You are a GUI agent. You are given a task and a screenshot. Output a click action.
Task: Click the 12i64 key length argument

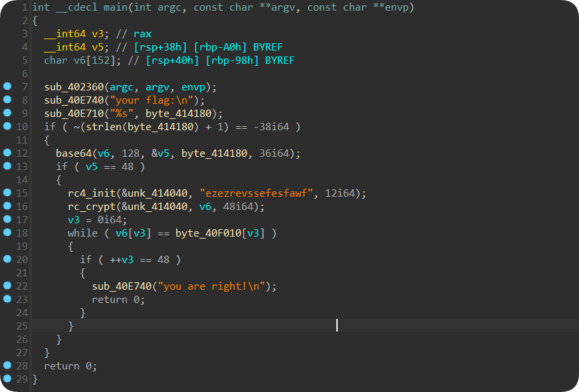[340, 193]
